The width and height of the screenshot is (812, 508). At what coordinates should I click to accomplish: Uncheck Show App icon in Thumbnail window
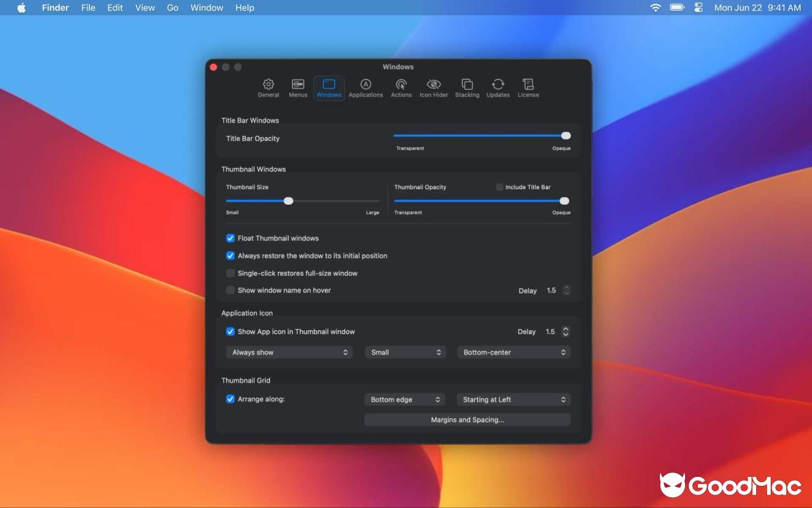tap(230, 331)
